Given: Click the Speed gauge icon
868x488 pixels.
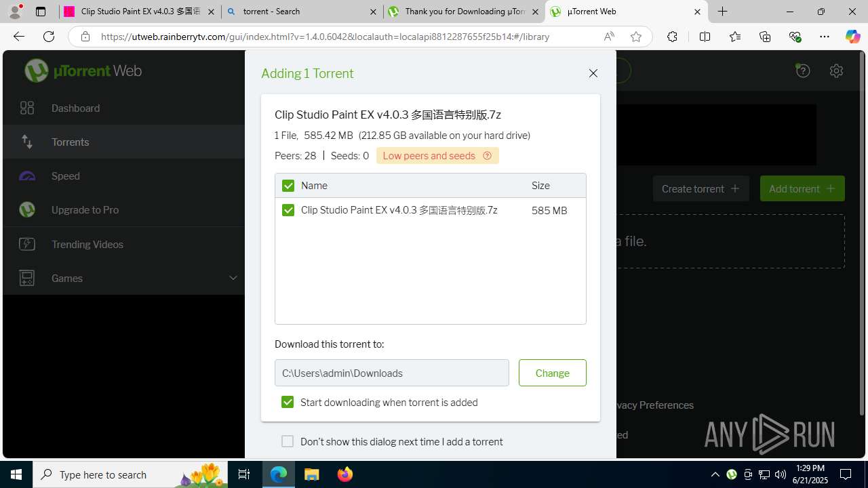Looking at the screenshot, I should pyautogui.click(x=27, y=176).
